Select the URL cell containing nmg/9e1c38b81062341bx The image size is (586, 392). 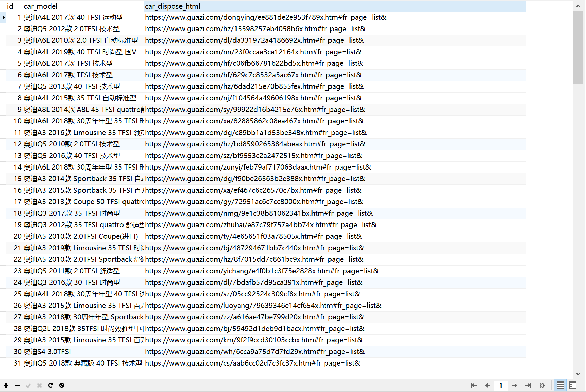click(335, 213)
